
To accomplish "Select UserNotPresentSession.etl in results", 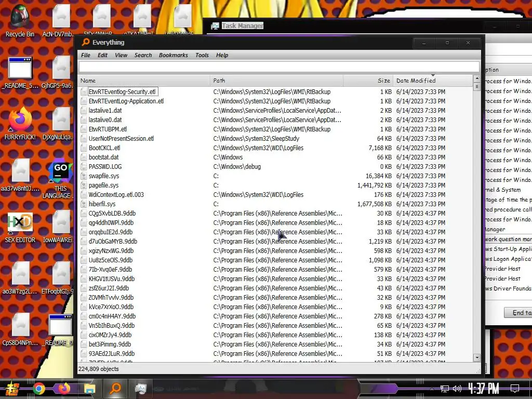I will click(275, 138).
